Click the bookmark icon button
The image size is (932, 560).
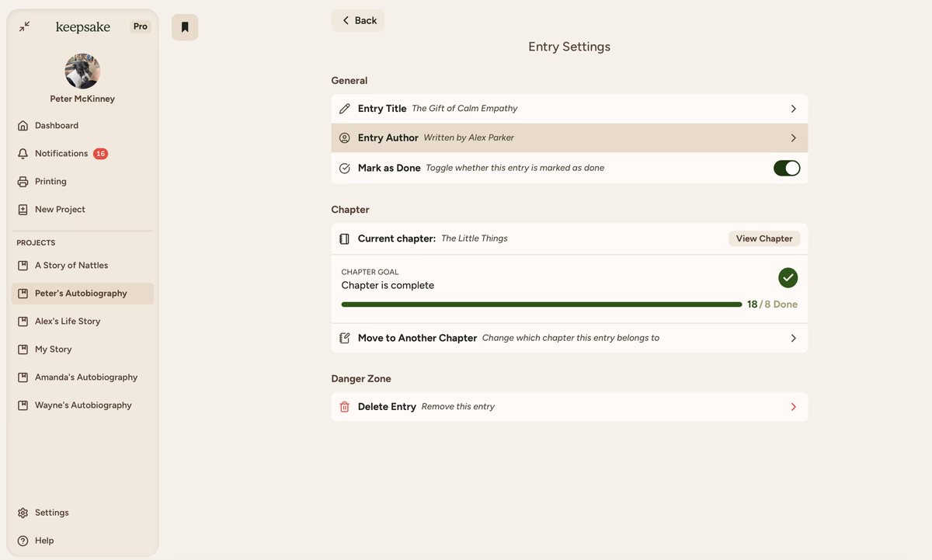(x=185, y=27)
